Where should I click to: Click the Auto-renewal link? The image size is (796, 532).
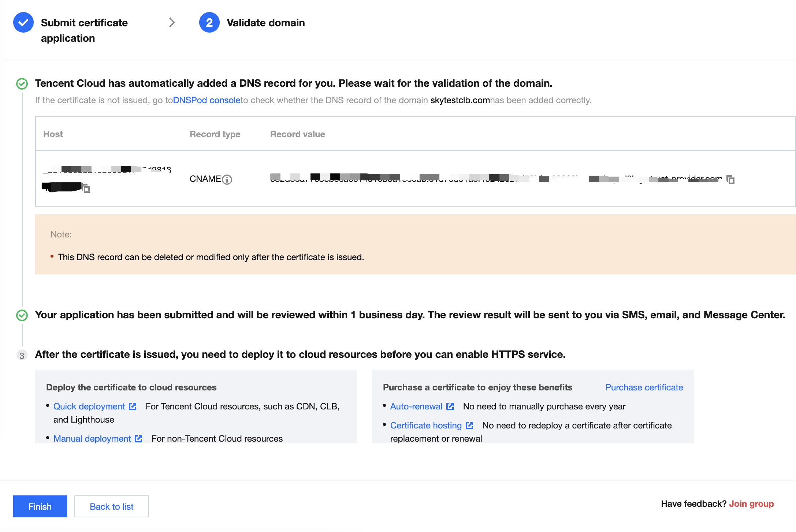[x=416, y=407]
